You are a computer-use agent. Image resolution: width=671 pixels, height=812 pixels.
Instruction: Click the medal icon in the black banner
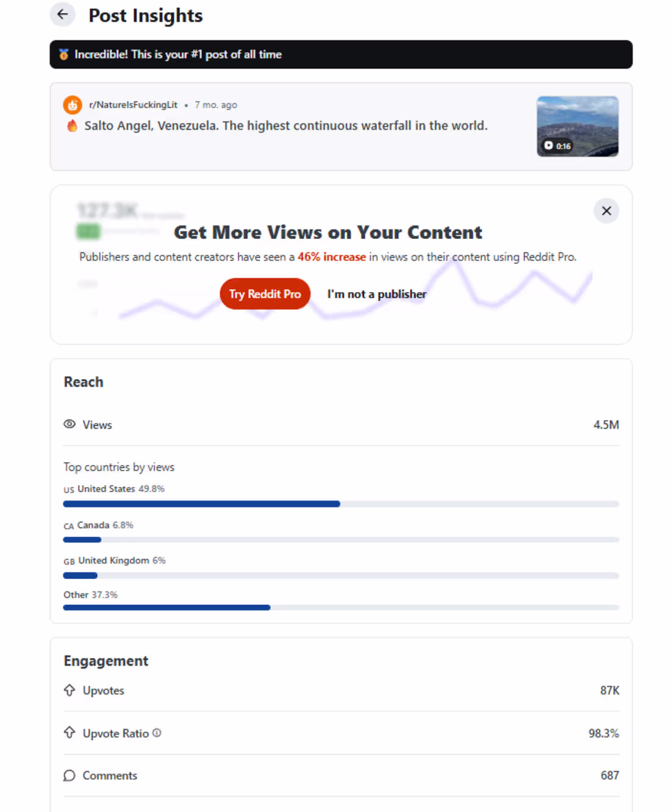[63, 54]
